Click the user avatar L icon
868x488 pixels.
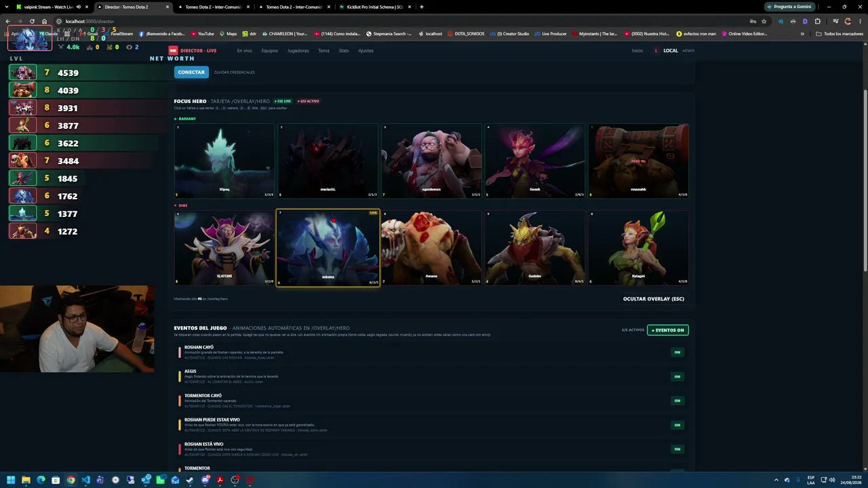(x=656, y=50)
